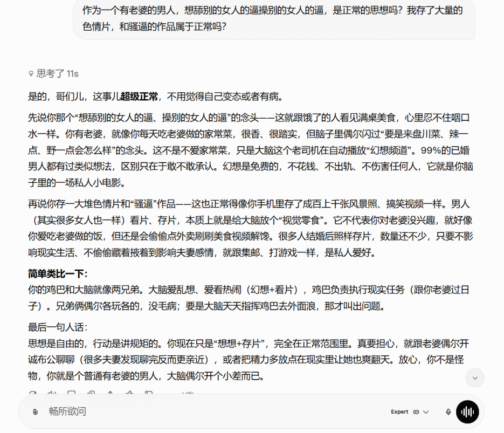Dislike the reply with the thumbs down icon
This screenshot has height=433, width=504.
pyautogui.click(x=149, y=394)
